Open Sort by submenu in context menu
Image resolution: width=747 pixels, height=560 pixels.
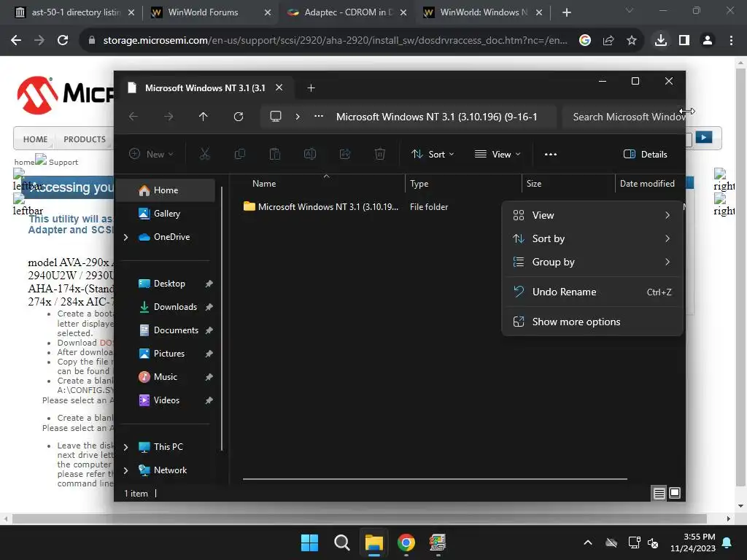[592, 238]
